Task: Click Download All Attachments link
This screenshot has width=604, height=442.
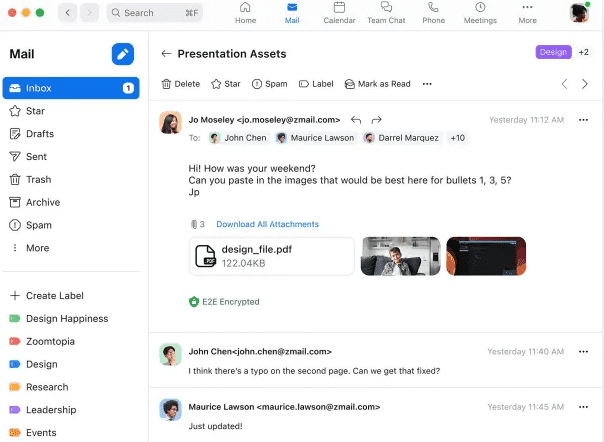Action: pyautogui.click(x=267, y=224)
